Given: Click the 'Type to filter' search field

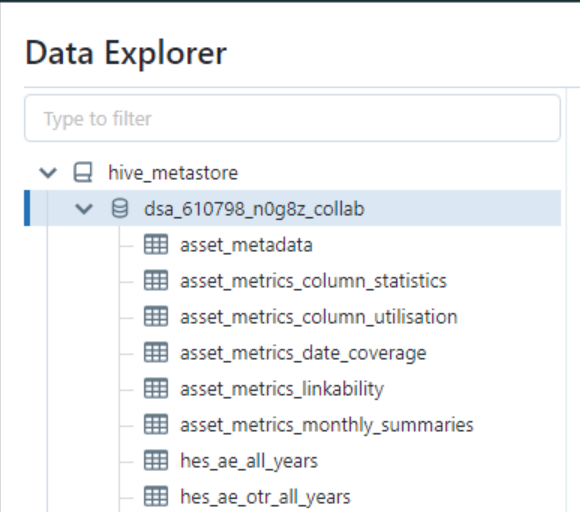Looking at the screenshot, I should [292, 118].
